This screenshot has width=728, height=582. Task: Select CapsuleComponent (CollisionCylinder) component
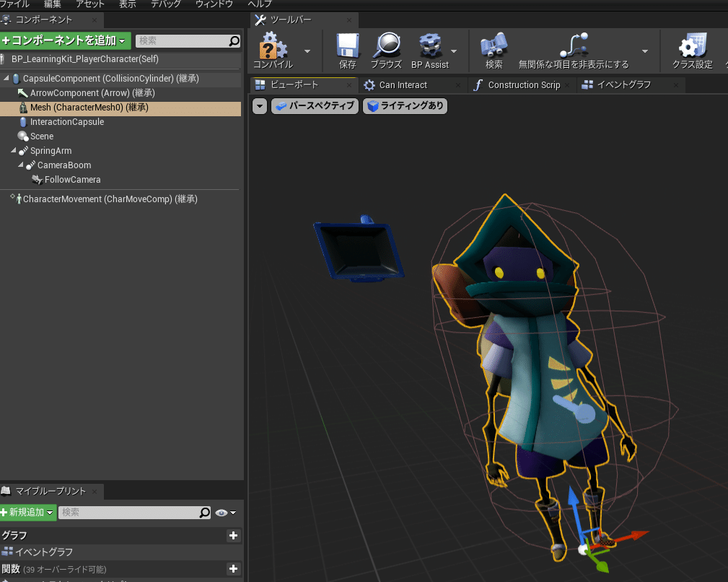click(x=111, y=79)
